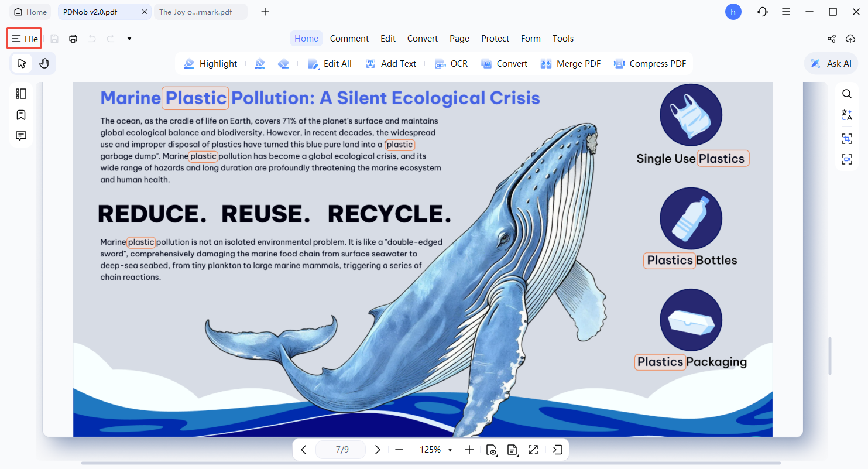Open the Comment tab
The image size is (868, 469).
pyautogui.click(x=349, y=39)
